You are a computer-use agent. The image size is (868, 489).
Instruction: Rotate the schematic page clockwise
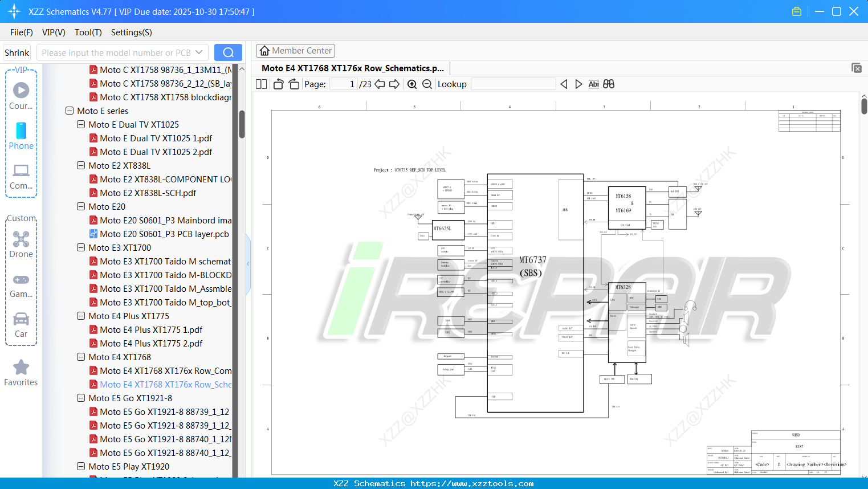pyautogui.click(x=292, y=84)
